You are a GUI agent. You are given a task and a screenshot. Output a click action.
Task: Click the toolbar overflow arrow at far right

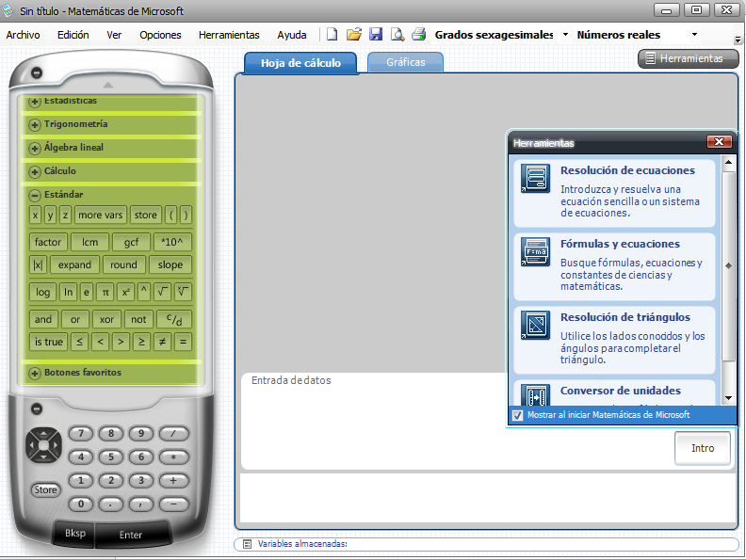(738, 40)
